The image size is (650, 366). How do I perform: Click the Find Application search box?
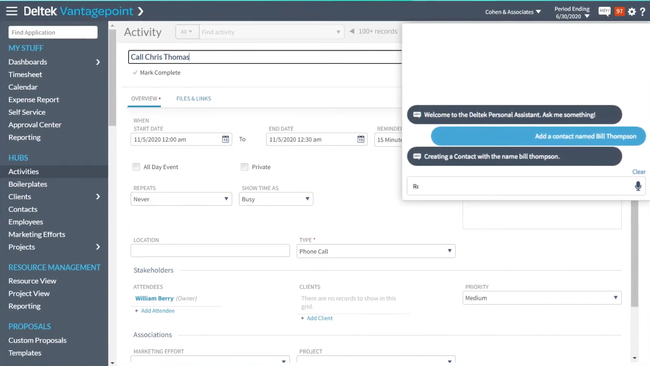point(53,32)
